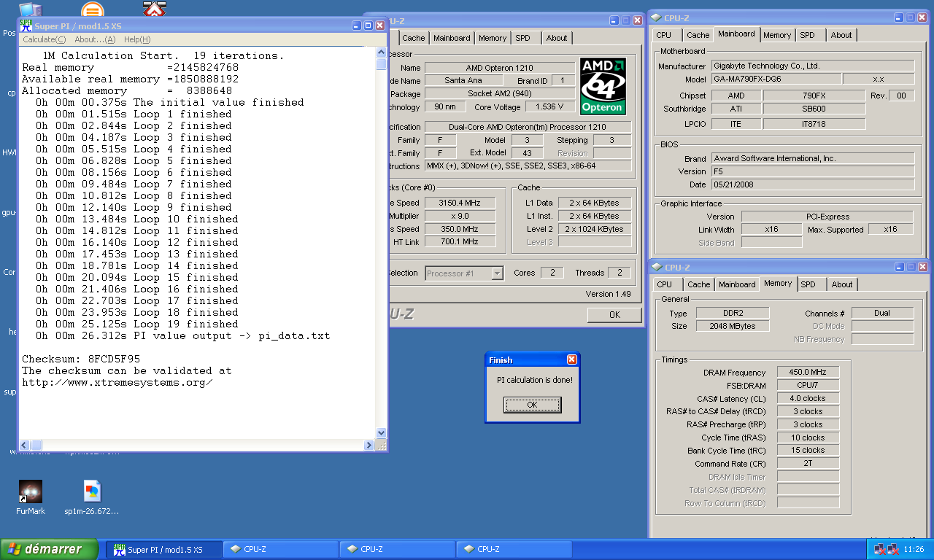Click the Graphic Interface PCI-Express version field

pos(827,217)
